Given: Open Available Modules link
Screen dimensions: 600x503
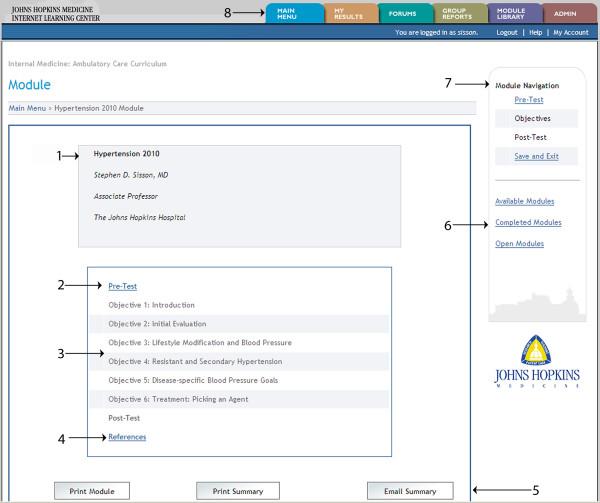Looking at the screenshot, I should 525,201.
